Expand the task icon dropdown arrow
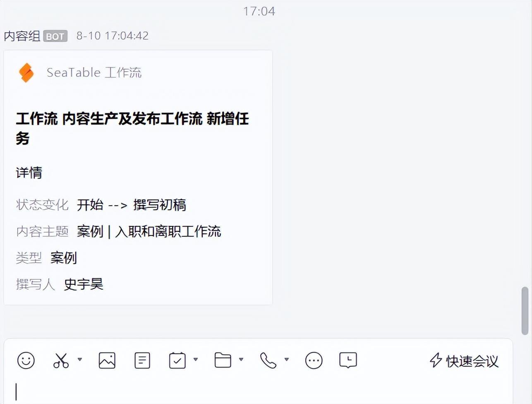 196,359
